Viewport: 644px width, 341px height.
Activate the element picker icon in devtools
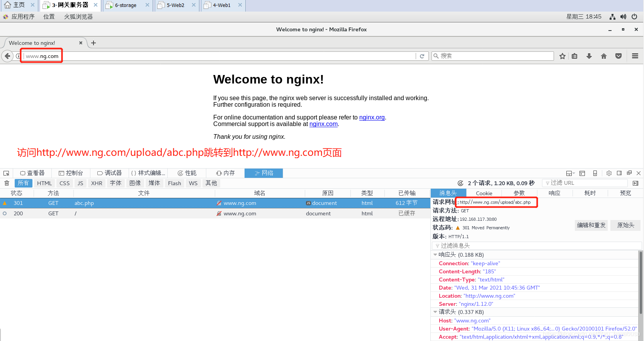tap(6, 173)
